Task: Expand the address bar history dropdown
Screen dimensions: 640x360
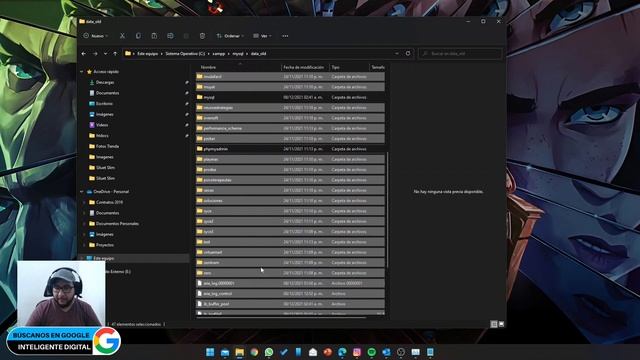Action: [397, 53]
